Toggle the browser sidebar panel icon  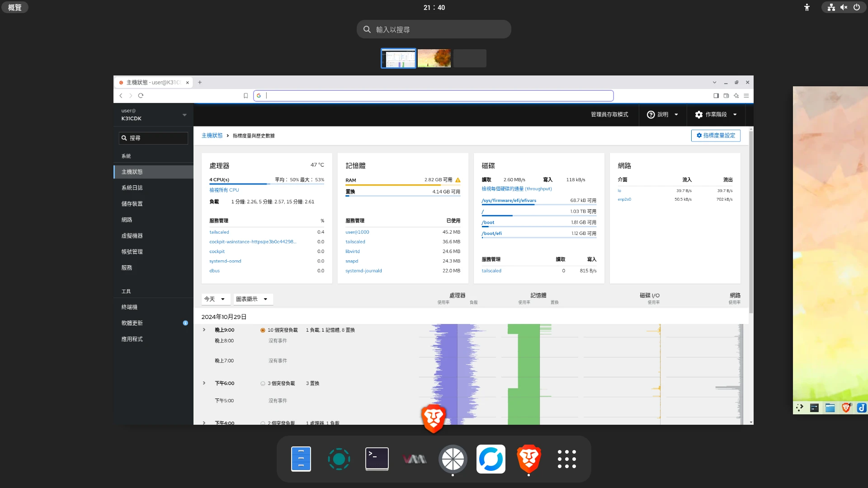716,95
